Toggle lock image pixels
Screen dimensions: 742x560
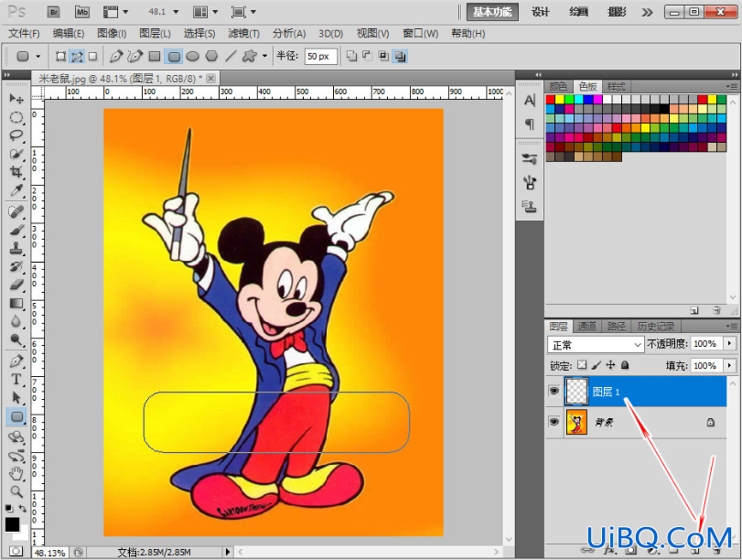tap(597, 365)
